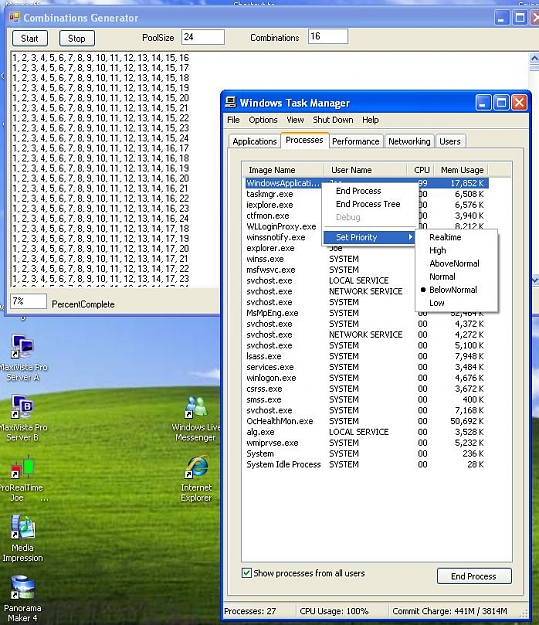Select the ctfmon.exe process row

tap(283, 216)
